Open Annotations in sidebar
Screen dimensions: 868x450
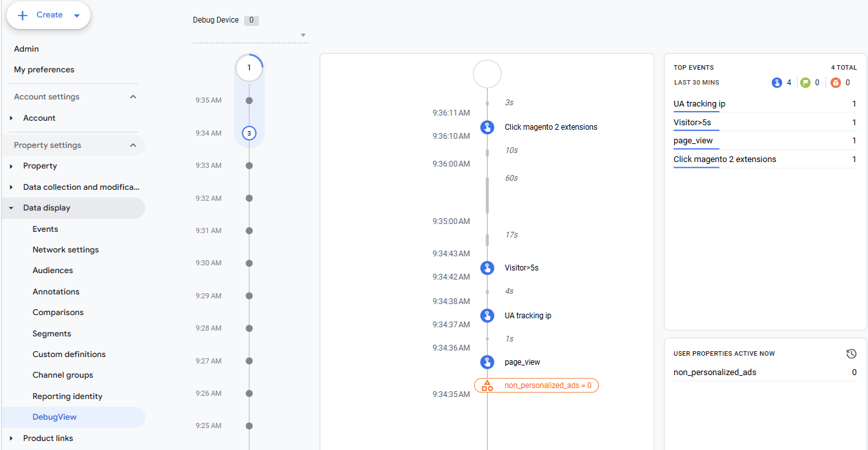click(x=56, y=292)
